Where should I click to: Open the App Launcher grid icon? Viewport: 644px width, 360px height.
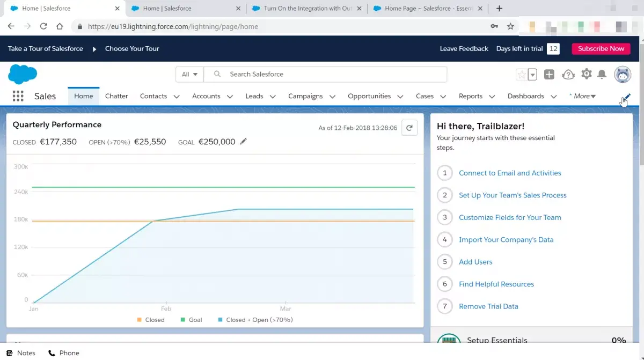point(18,96)
